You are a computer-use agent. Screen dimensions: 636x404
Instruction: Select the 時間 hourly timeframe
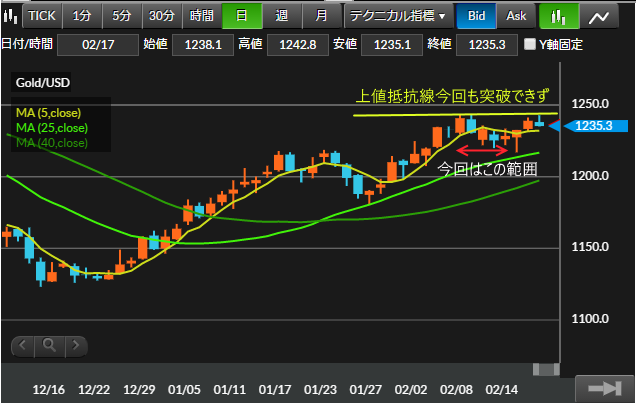tap(202, 16)
